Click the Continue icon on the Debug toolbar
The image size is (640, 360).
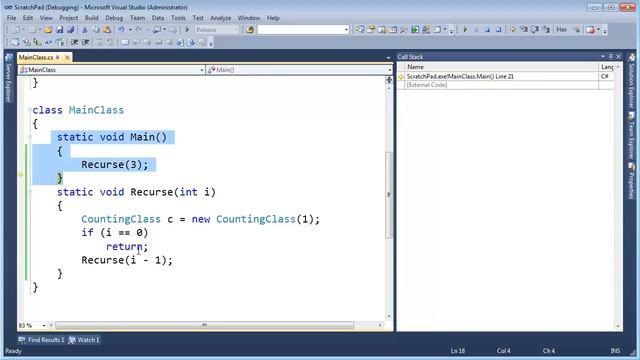pos(465,30)
